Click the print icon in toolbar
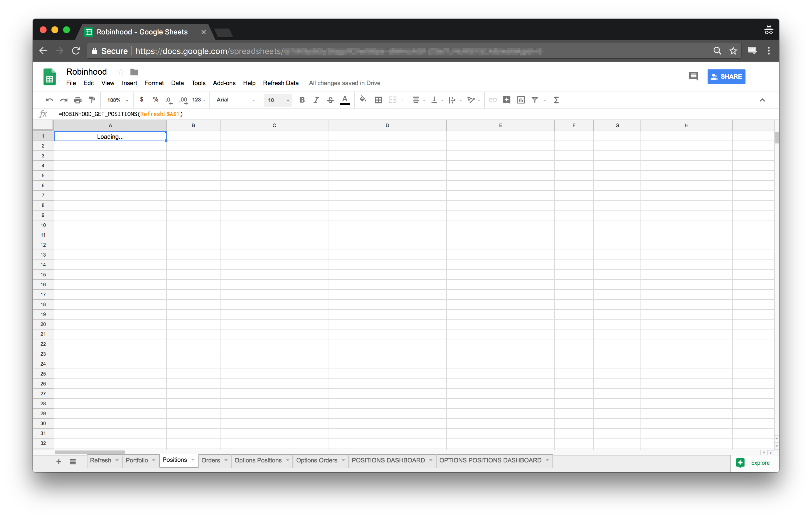The image size is (812, 519). (x=78, y=100)
